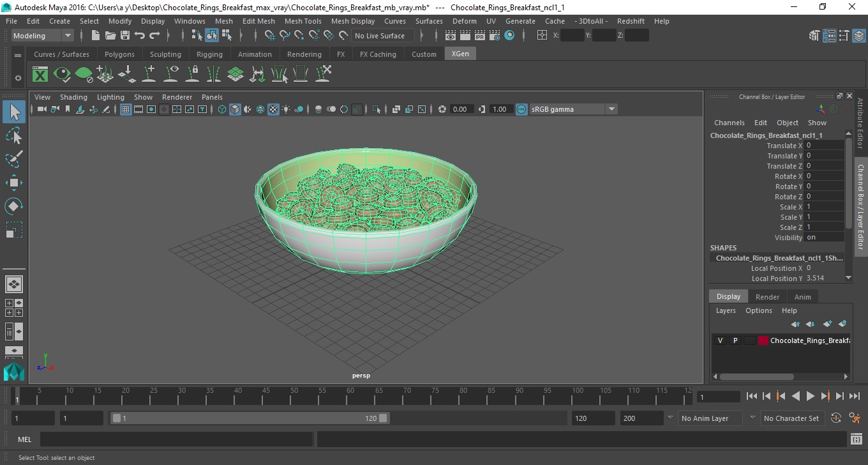Toggle auto keyframe button
The height and width of the screenshot is (465, 868).
[836, 418]
